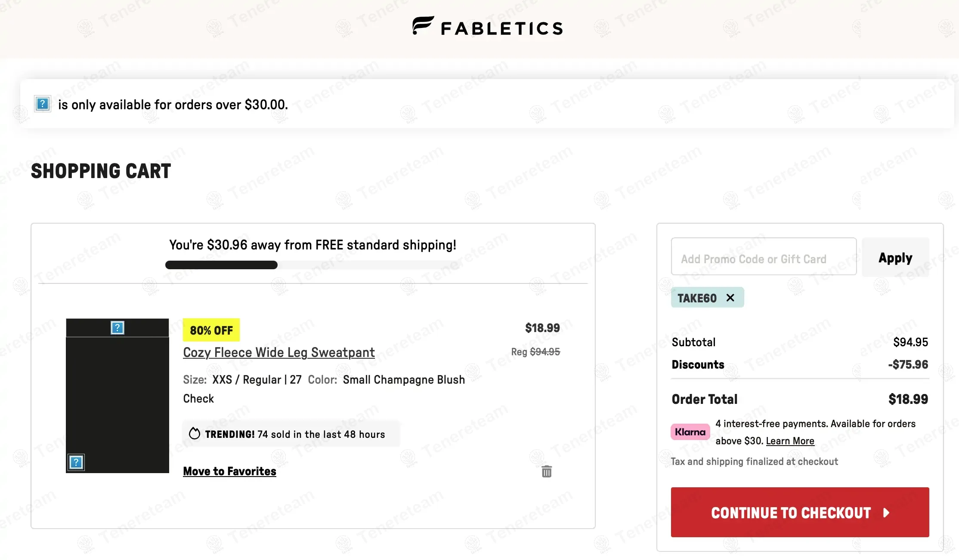Delete the sweatpant using the trash icon
959x560 pixels.
(x=546, y=471)
